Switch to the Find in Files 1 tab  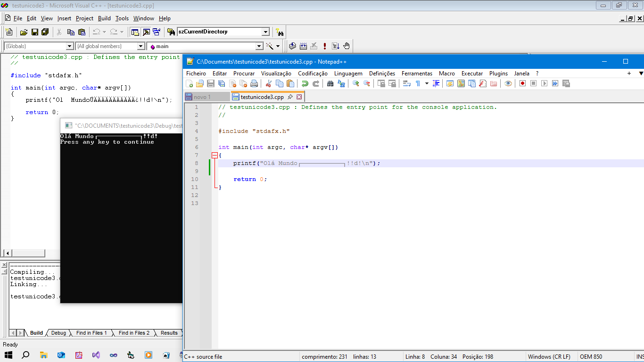pyautogui.click(x=91, y=333)
